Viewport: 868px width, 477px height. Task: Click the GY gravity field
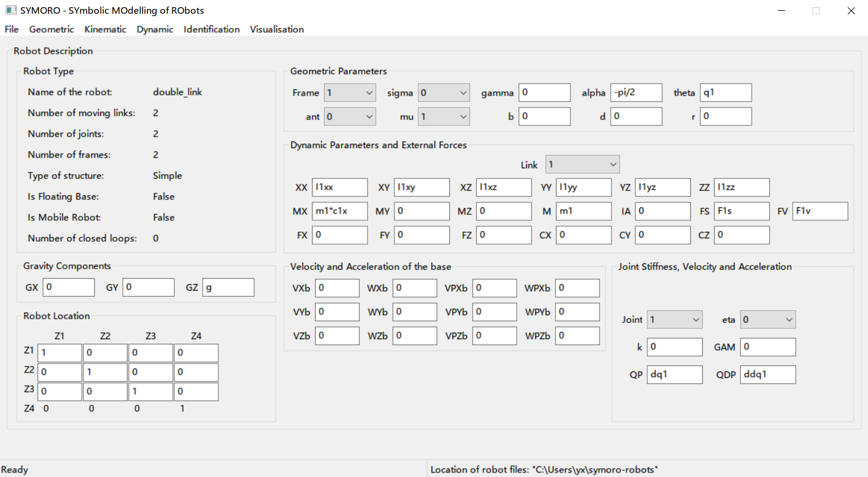point(149,287)
